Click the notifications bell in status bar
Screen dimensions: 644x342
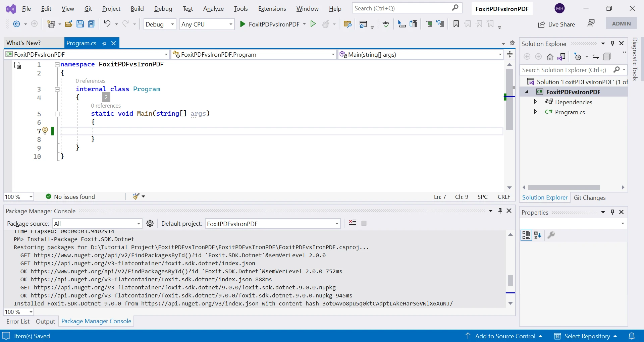(632, 336)
